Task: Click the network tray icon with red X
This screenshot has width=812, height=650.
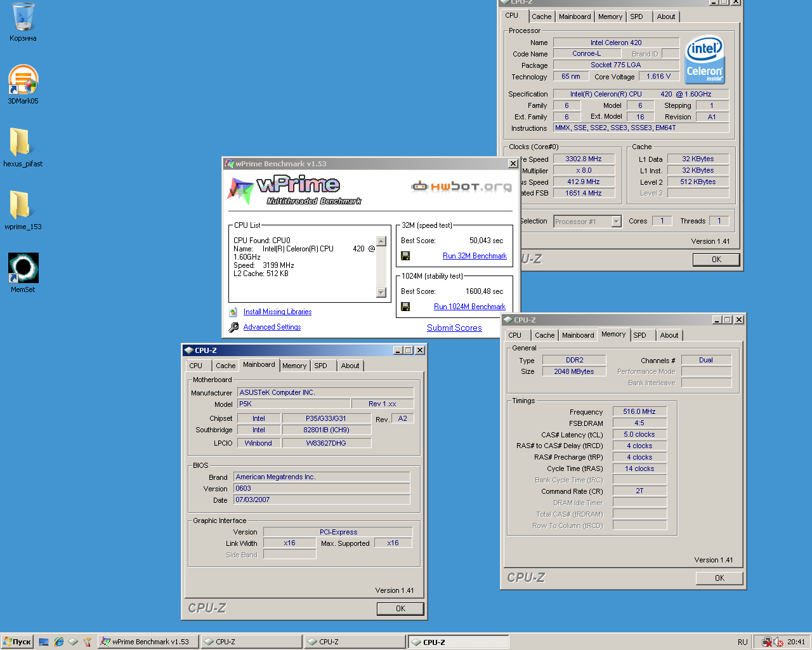Action: [767, 642]
